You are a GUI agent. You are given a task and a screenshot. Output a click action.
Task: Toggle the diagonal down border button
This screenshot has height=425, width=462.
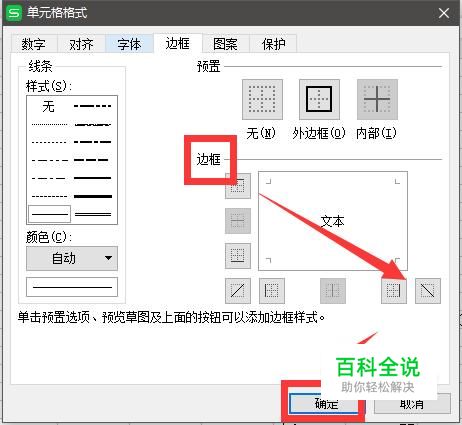pos(428,291)
